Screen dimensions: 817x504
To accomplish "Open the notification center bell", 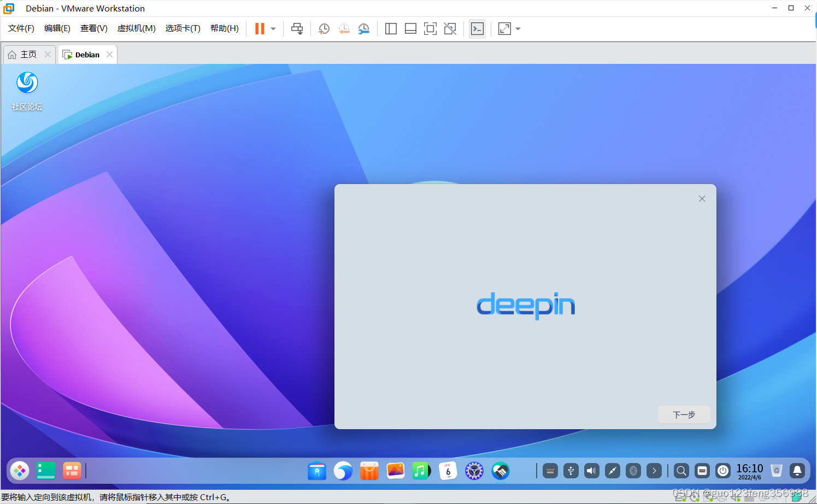I will [x=797, y=471].
